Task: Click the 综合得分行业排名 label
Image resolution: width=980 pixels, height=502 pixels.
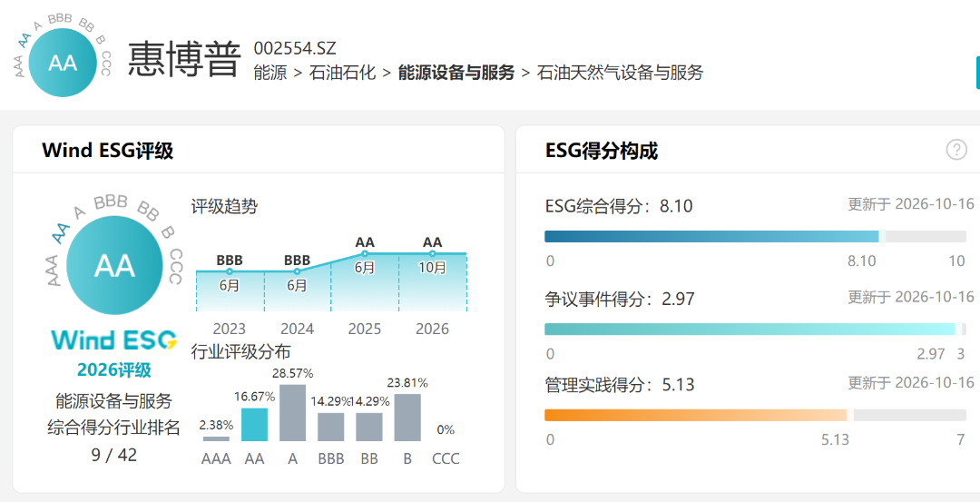Action: coord(113,428)
